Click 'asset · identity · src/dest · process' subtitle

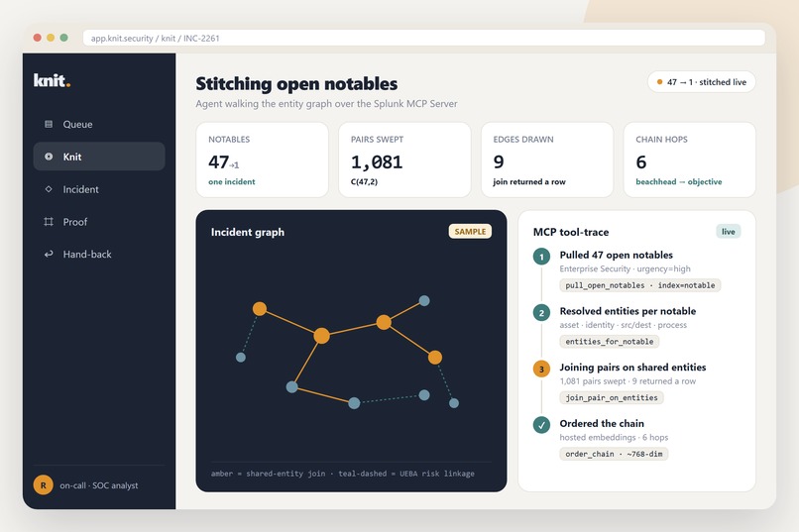coord(624,325)
